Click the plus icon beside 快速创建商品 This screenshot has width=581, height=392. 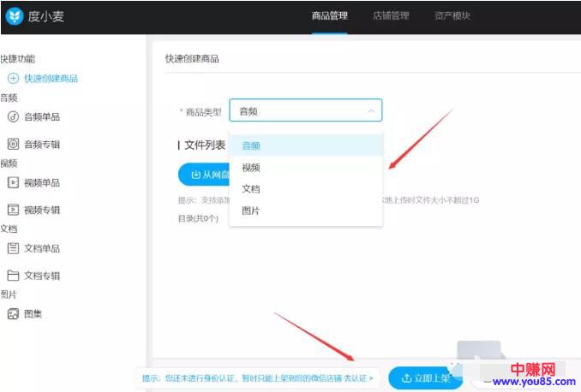click(13, 79)
